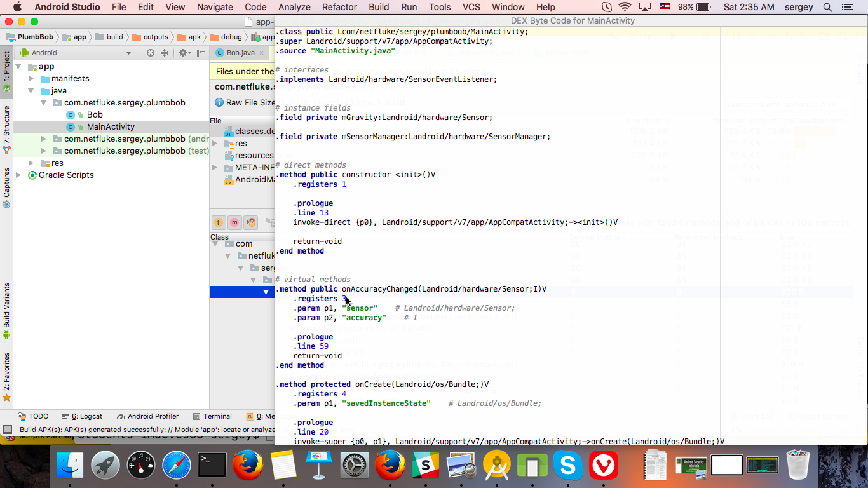Click the Apple menu icon
The width and height of the screenshot is (868, 488).
pyautogui.click(x=17, y=7)
